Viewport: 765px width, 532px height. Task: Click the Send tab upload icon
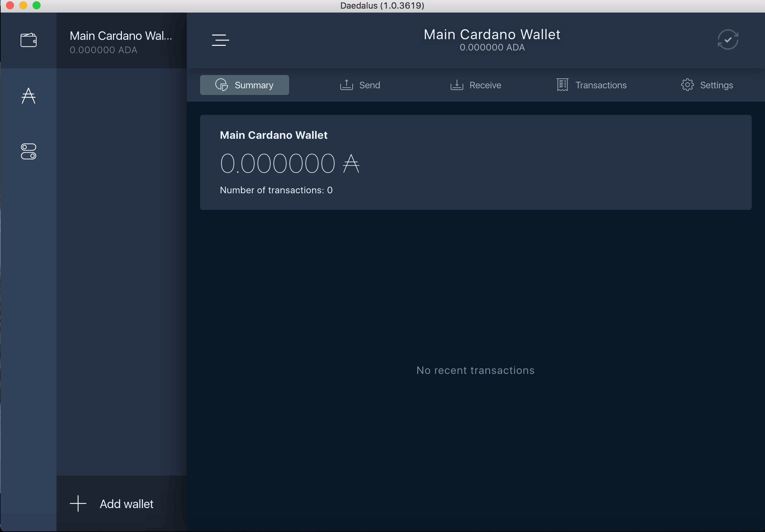tap(347, 85)
